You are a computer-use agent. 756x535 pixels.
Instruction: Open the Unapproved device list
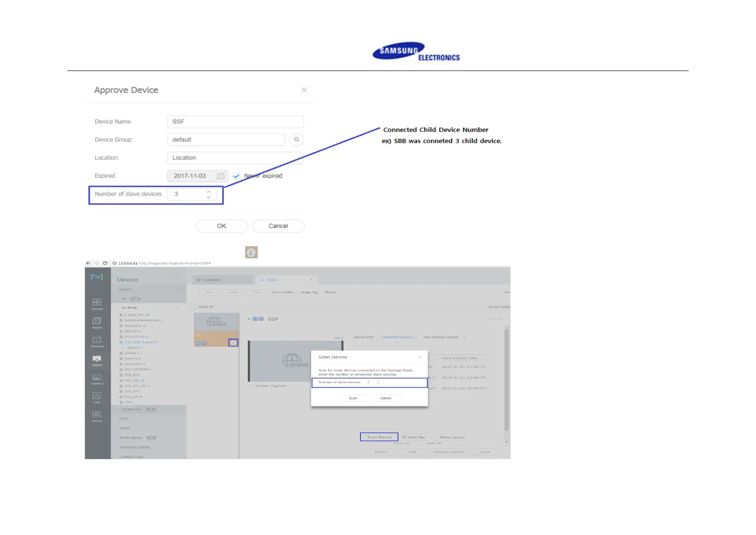click(x=132, y=409)
